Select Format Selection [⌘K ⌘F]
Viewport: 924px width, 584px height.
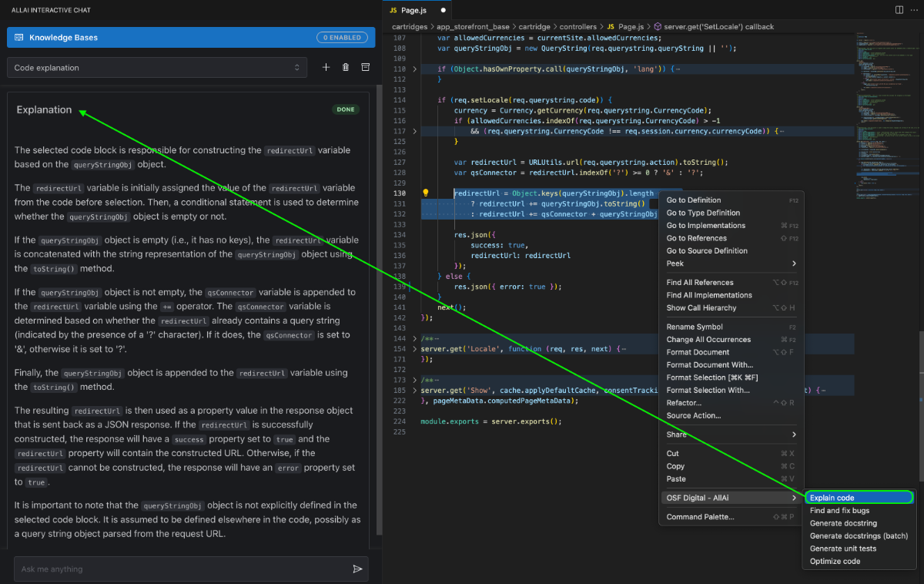(x=731, y=378)
